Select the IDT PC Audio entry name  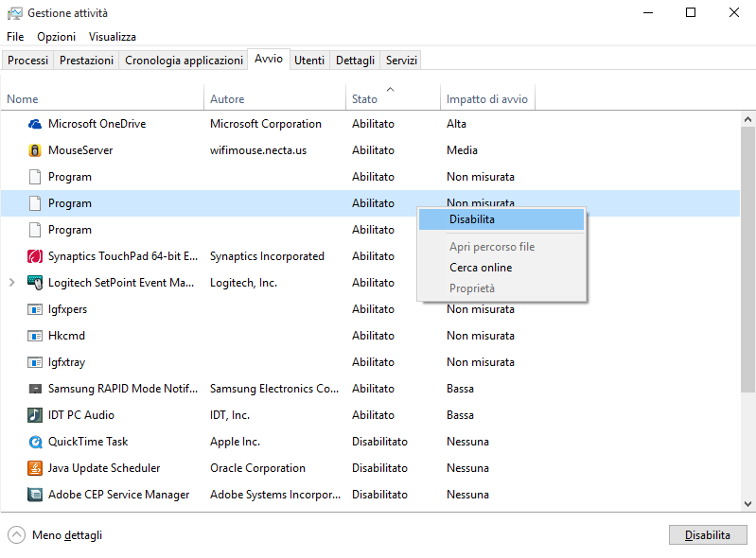click(81, 415)
